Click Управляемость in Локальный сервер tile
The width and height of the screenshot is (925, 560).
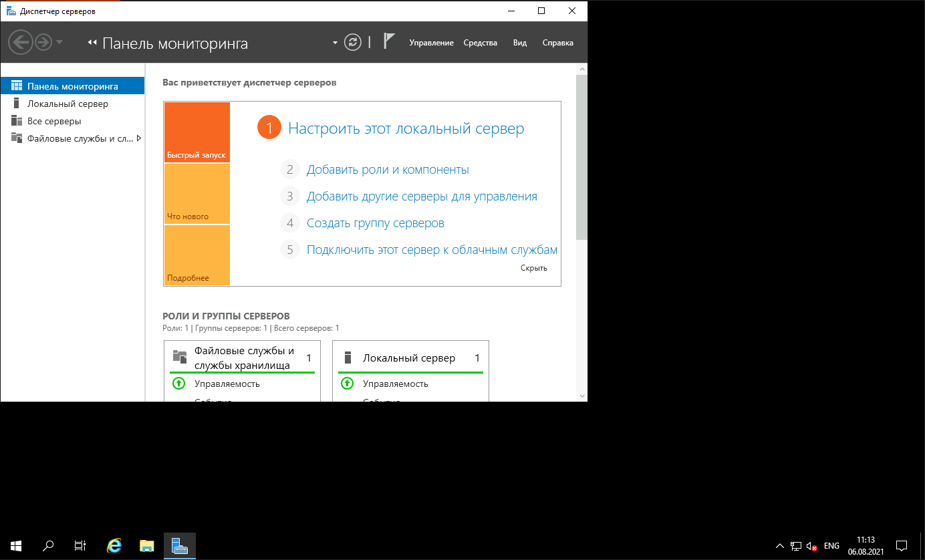[396, 384]
